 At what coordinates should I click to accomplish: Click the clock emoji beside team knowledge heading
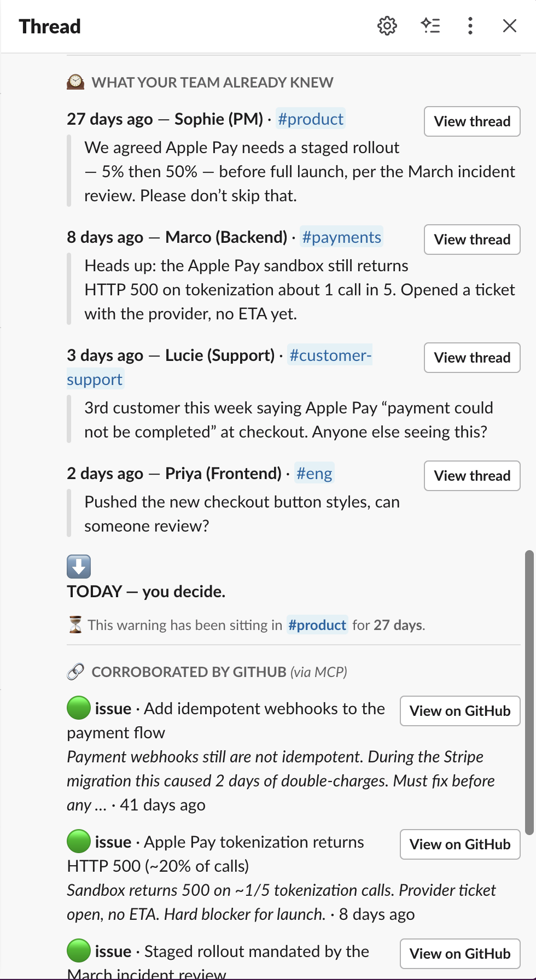(75, 82)
